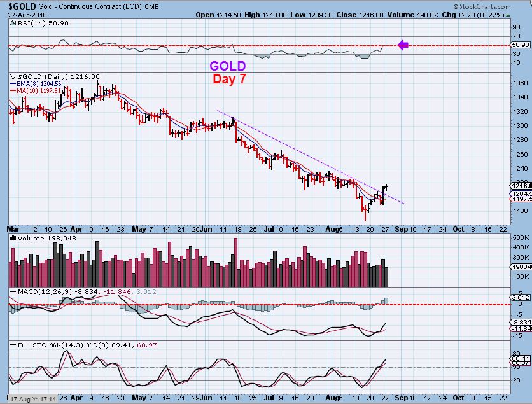Click the tallest volume bar in mid June

tap(236, 263)
